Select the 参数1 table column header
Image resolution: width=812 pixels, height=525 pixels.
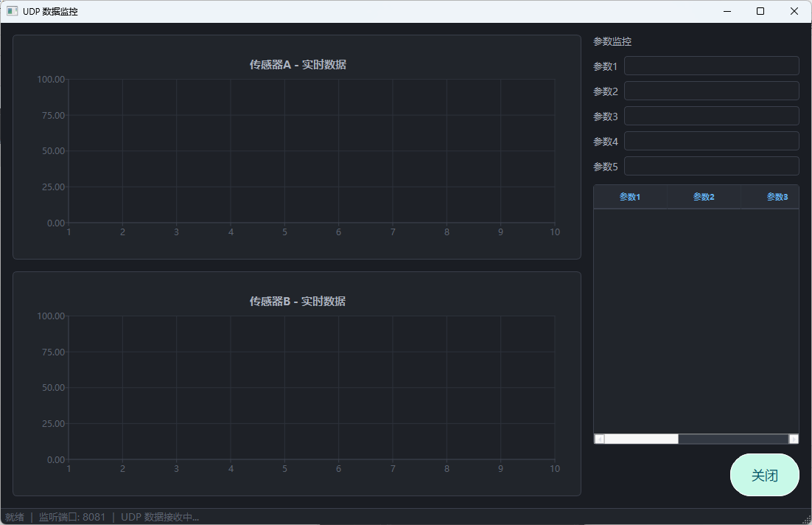[x=630, y=197]
